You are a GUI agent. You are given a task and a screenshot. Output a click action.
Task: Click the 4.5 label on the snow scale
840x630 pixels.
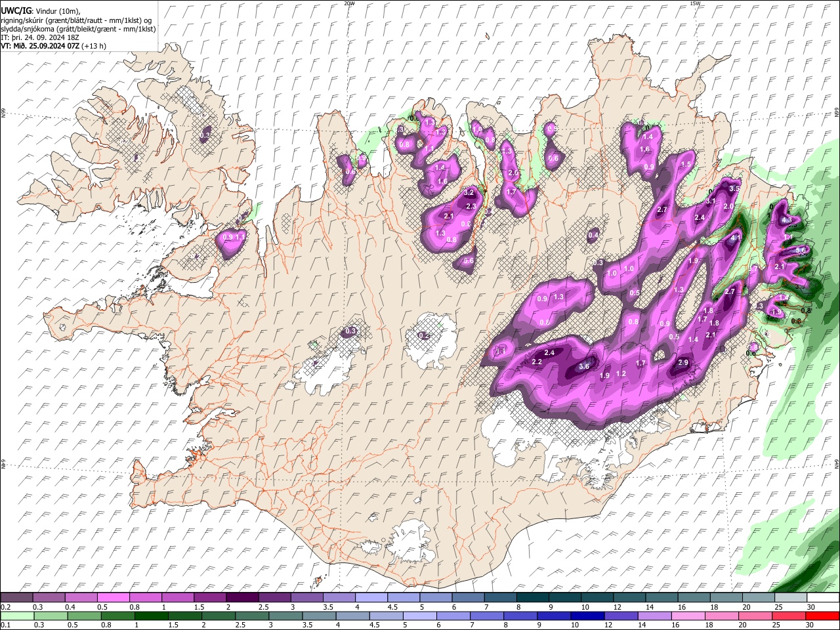coord(392,607)
